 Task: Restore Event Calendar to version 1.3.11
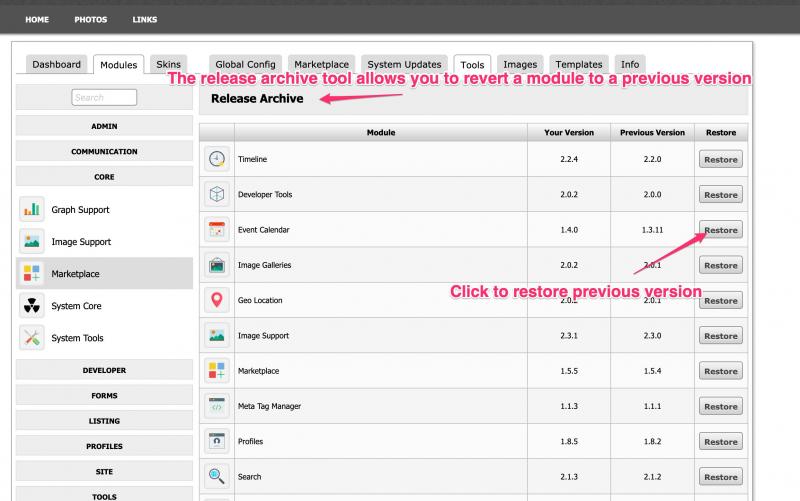720,230
